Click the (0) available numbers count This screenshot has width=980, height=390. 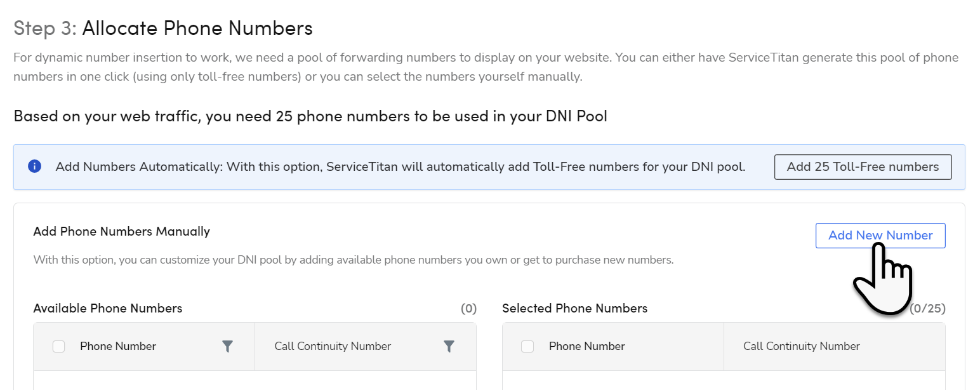coord(468,309)
